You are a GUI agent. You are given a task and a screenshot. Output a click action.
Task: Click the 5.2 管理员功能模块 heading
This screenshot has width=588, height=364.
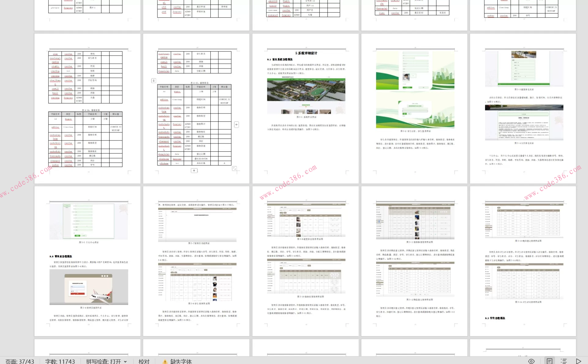(x=61, y=256)
